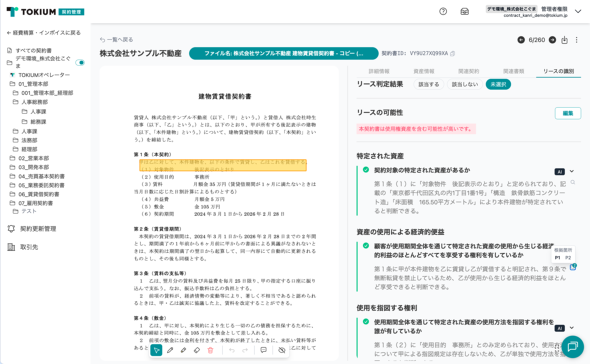
Task: Copy the contract ID with copy icon
Action: click(453, 53)
